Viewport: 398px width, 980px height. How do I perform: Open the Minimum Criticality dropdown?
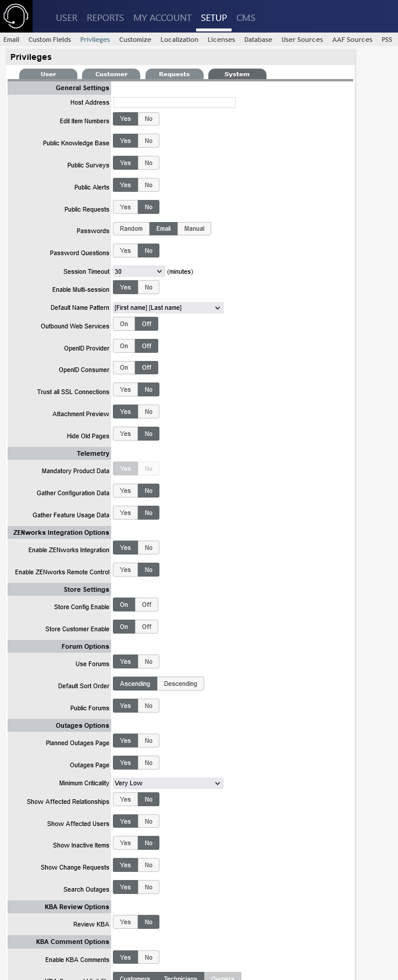tap(168, 783)
